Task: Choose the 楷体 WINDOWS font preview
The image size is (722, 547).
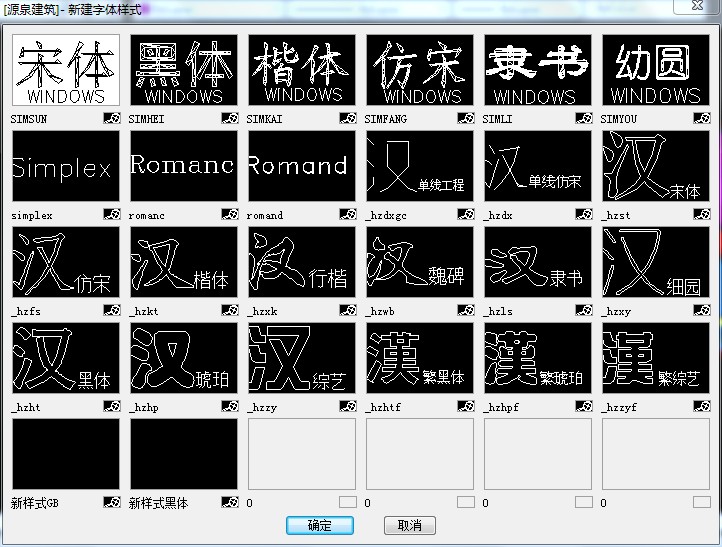Action: [x=302, y=70]
